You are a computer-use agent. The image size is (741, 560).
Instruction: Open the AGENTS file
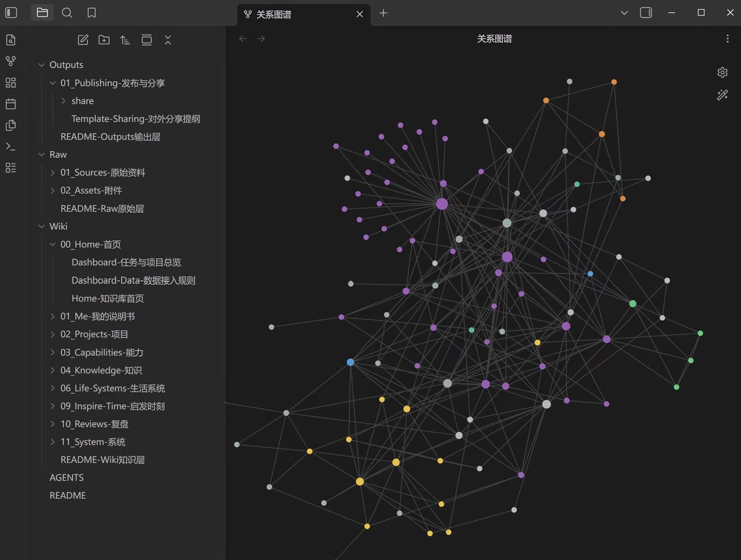(x=66, y=478)
